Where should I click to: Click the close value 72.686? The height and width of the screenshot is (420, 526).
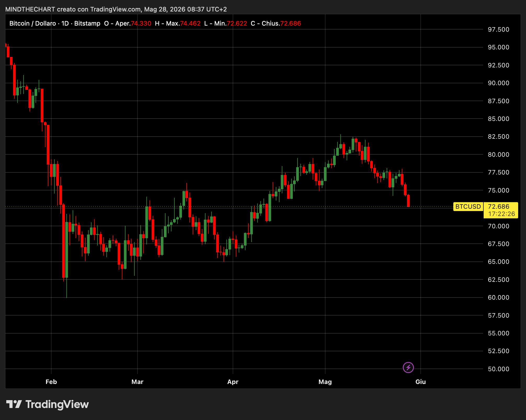tap(291, 24)
